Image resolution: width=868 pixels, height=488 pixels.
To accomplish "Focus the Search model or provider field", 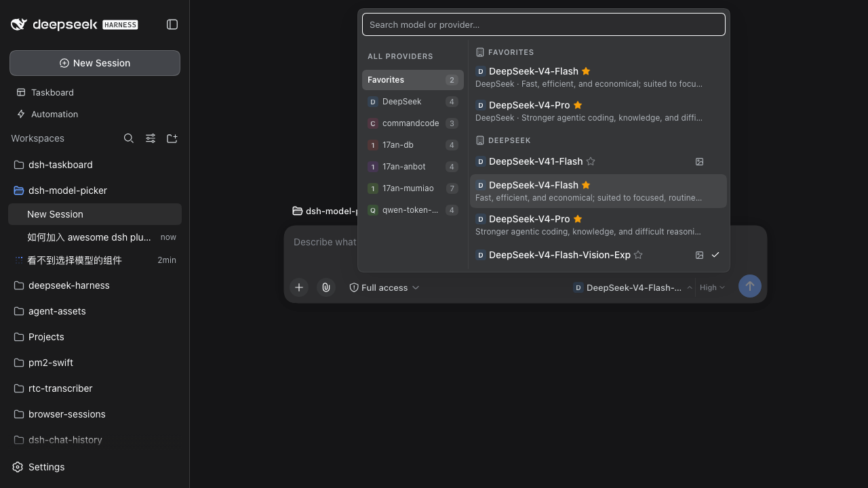I will click(544, 24).
